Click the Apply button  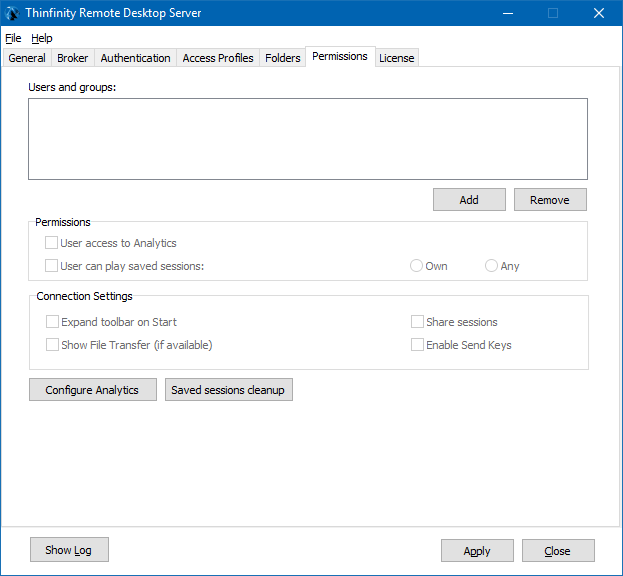click(477, 551)
